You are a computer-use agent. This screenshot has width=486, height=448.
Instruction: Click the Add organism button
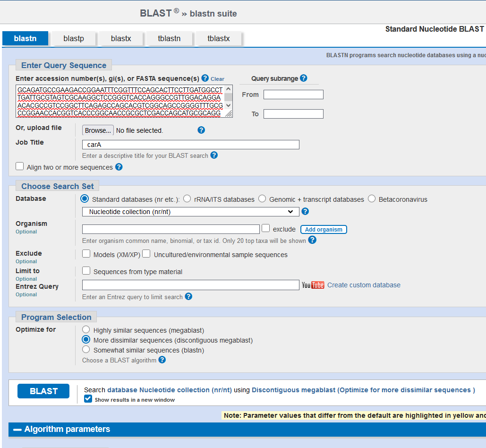pos(324,230)
